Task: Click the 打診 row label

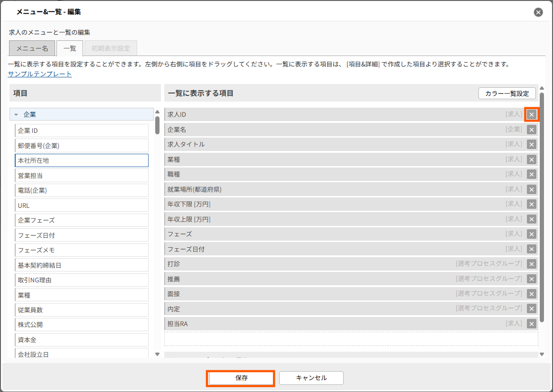Action: pyautogui.click(x=174, y=264)
